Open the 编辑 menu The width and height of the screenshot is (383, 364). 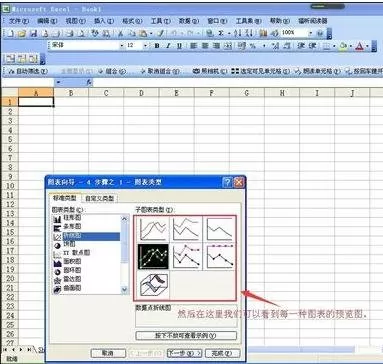[x=47, y=21]
